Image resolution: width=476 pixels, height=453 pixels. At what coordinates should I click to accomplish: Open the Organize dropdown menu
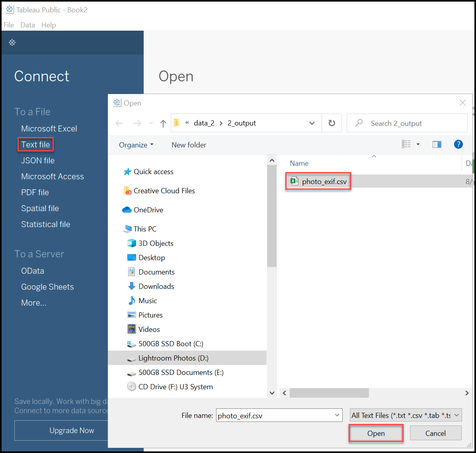[136, 145]
